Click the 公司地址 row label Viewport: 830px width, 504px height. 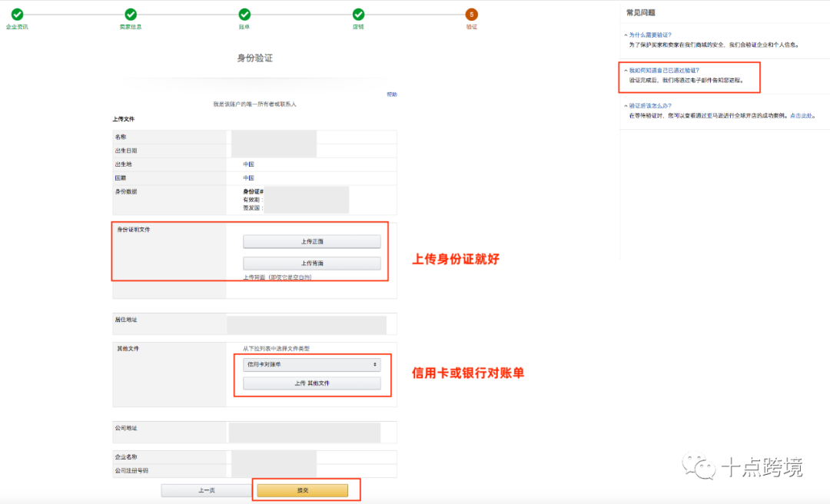126,428
